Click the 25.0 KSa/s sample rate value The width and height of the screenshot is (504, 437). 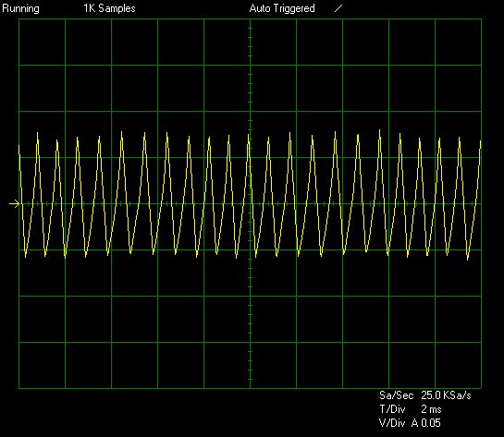click(446, 395)
